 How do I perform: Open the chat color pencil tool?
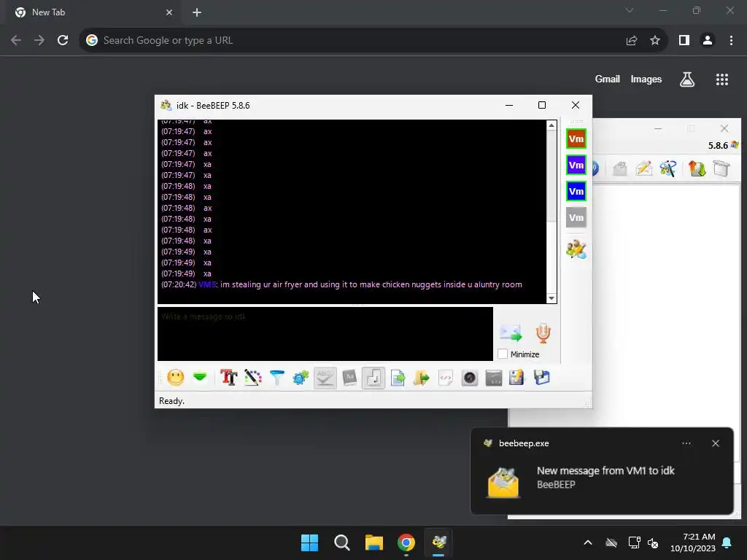point(253,378)
